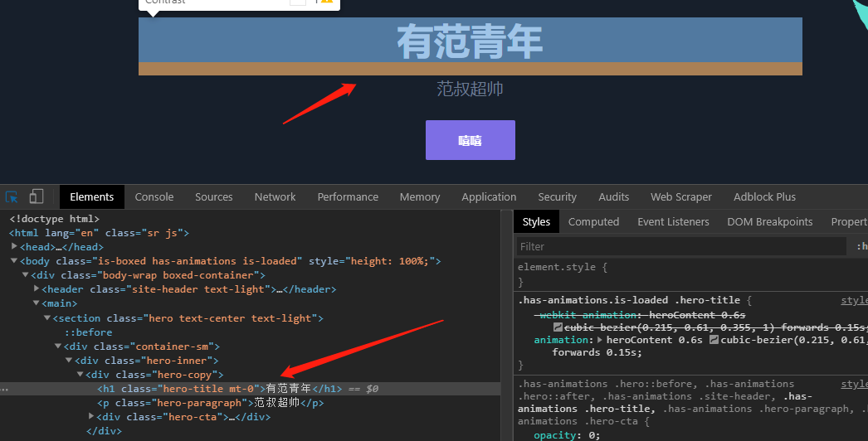868x441 pixels.
Task: Select the ::before pseudo-element row
Action: coord(251,332)
